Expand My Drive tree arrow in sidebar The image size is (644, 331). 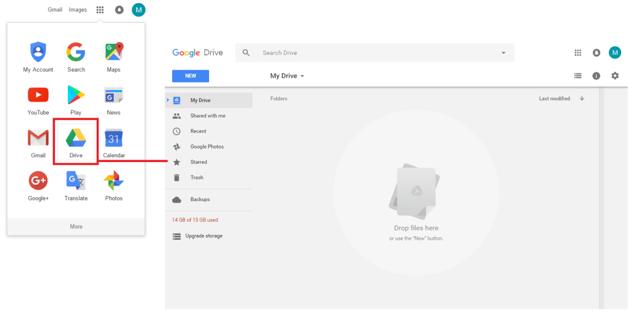(168, 100)
